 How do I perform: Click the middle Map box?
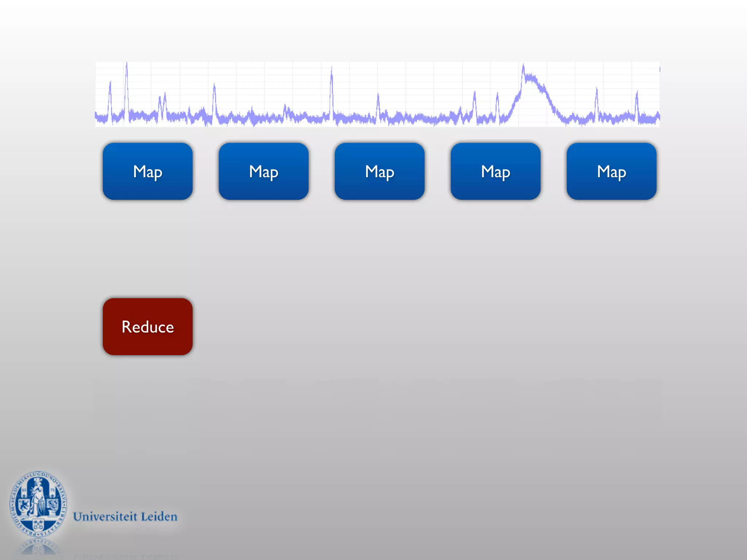click(379, 171)
